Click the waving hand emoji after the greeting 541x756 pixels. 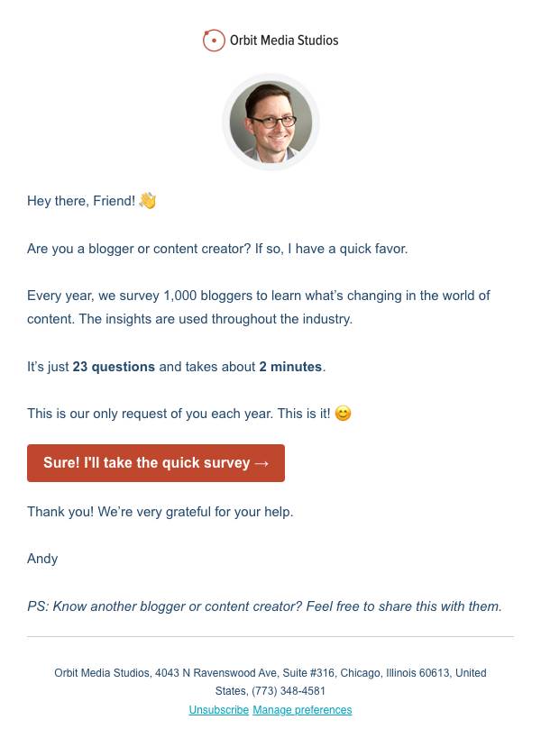(148, 201)
